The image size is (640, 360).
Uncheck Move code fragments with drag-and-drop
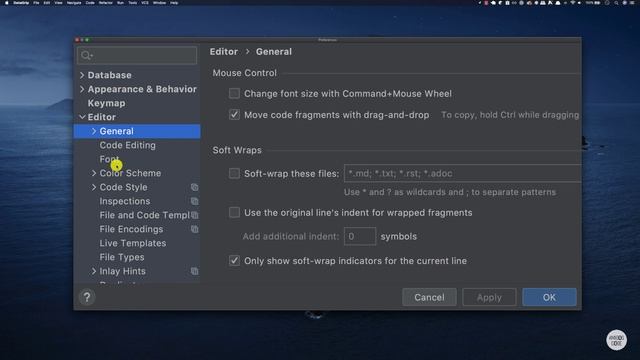[234, 115]
